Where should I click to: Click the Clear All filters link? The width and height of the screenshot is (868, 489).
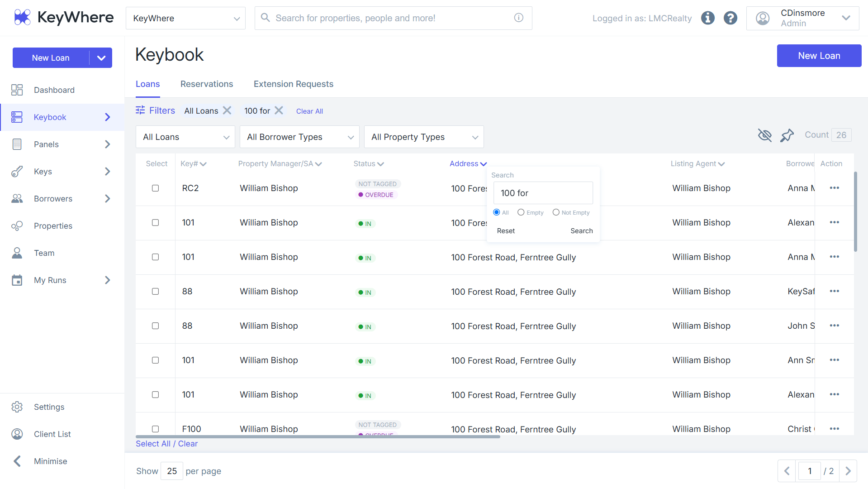(309, 111)
